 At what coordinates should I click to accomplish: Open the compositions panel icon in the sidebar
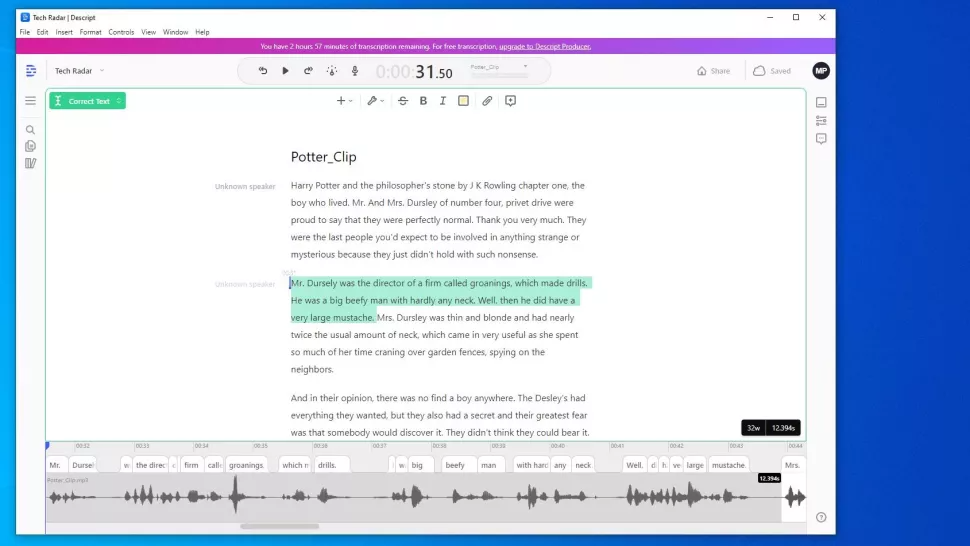30,147
